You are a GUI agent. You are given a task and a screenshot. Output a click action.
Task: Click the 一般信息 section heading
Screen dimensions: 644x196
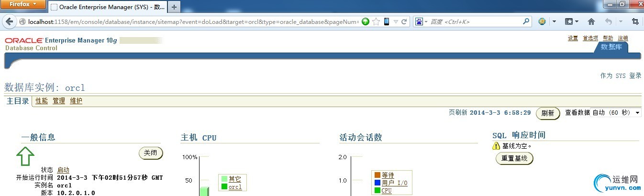pyautogui.click(x=38, y=137)
